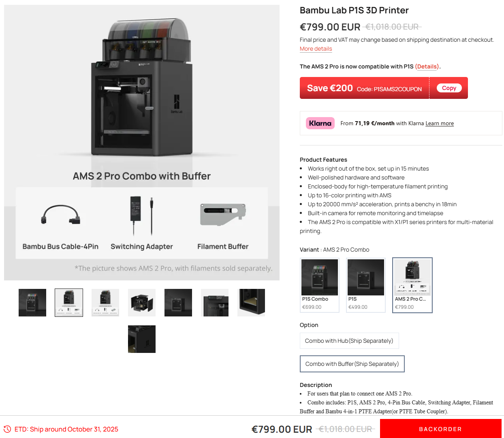Viewport: 504px width, 438px height.
Task: Select the P1S variant at €499.00
Action: [366, 285]
